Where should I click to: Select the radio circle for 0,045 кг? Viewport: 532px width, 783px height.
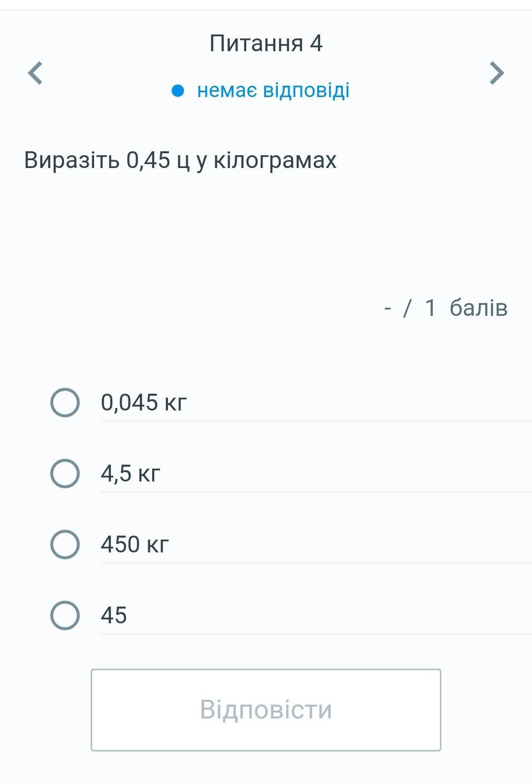coord(65,403)
